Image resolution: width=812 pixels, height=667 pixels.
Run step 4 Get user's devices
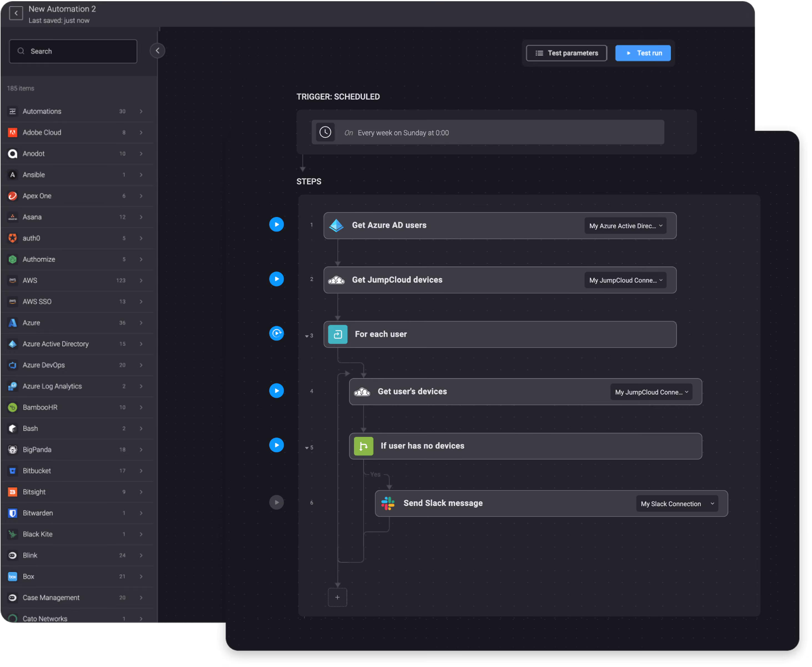coord(277,391)
